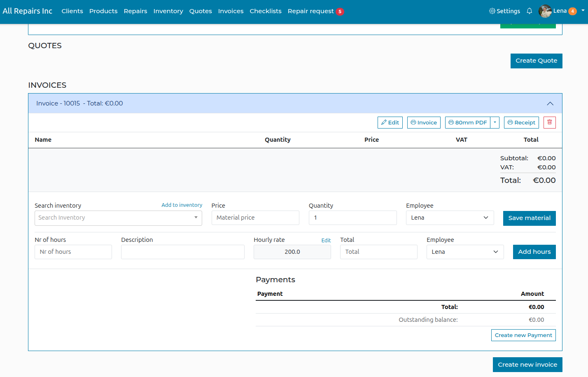Focus the Quantity input field
This screenshot has width=588, height=377.
click(353, 218)
